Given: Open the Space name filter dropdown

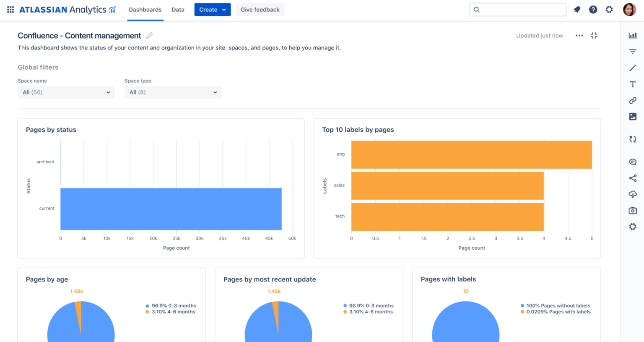Looking at the screenshot, I should point(66,92).
